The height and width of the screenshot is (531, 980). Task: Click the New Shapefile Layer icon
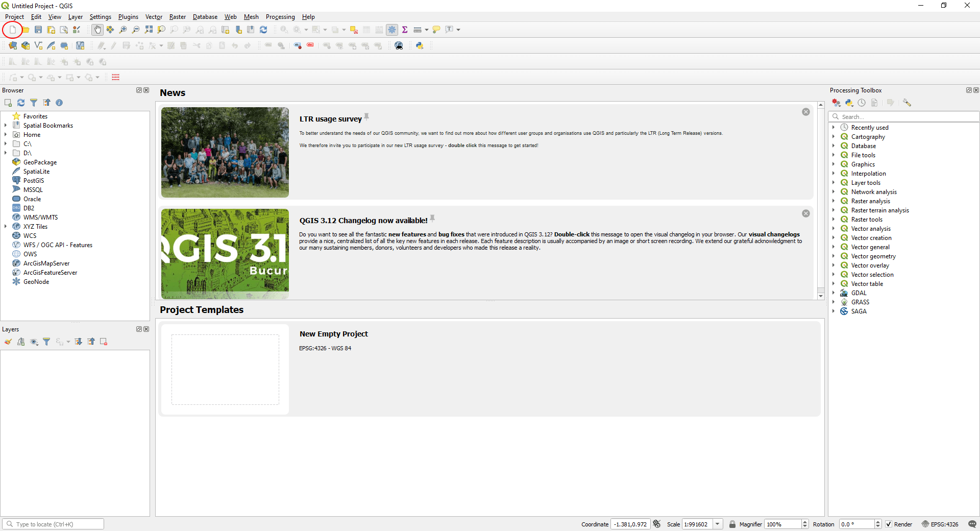pyautogui.click(x=38, y=45)
